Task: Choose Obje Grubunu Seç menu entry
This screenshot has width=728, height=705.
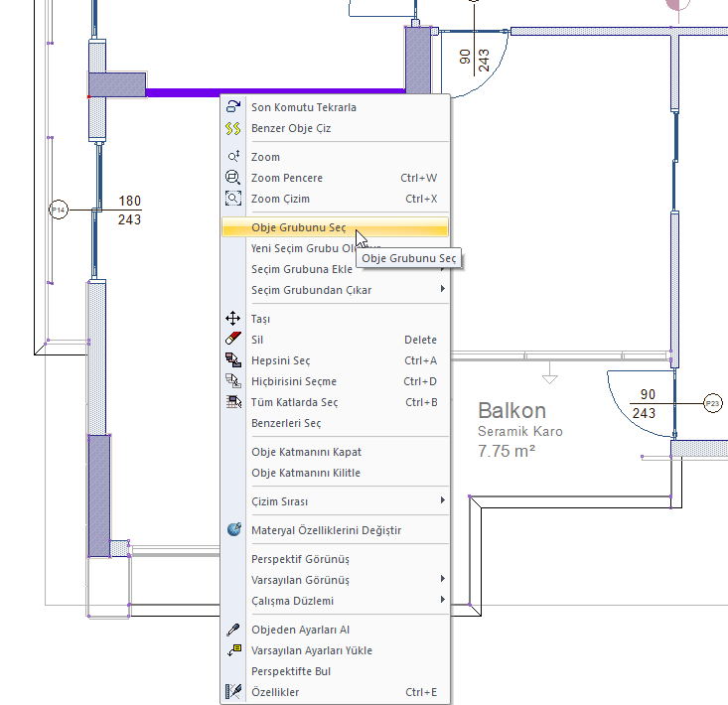Action: [x=298, y=227]
